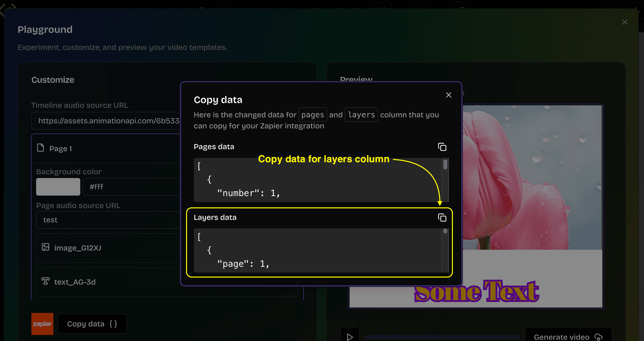Click the text icon for text_AG-3d
The image size is (644, 341).
[x=45, y=281]
